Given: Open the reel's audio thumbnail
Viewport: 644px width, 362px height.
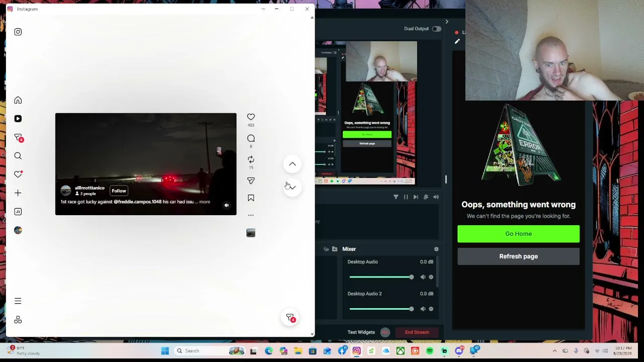Looking at the screenshot, I should (251, 233).
